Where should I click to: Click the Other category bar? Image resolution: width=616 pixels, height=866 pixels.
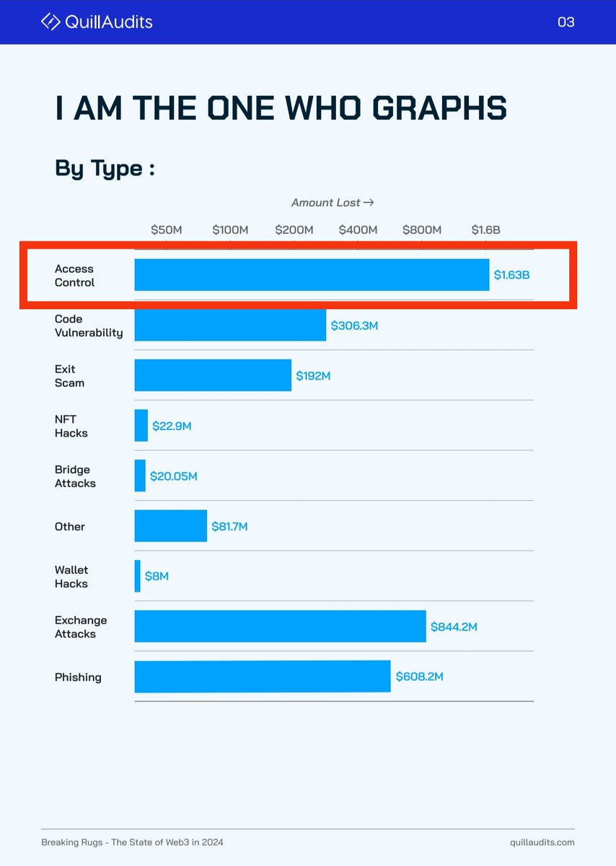point(171,526)
